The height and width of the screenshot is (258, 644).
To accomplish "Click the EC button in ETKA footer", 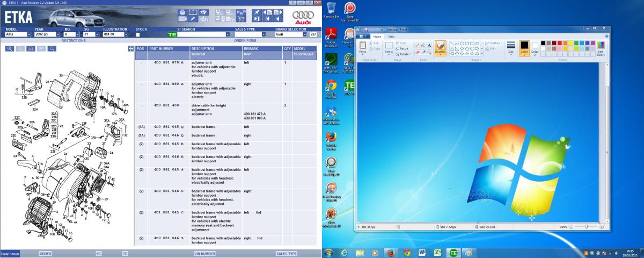I will [99, 253].
